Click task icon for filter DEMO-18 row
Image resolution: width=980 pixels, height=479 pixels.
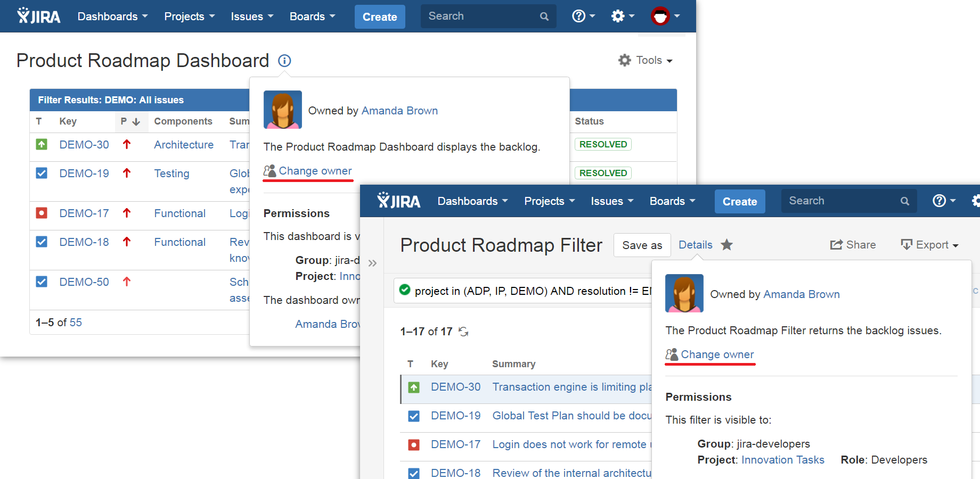[414, 473]
